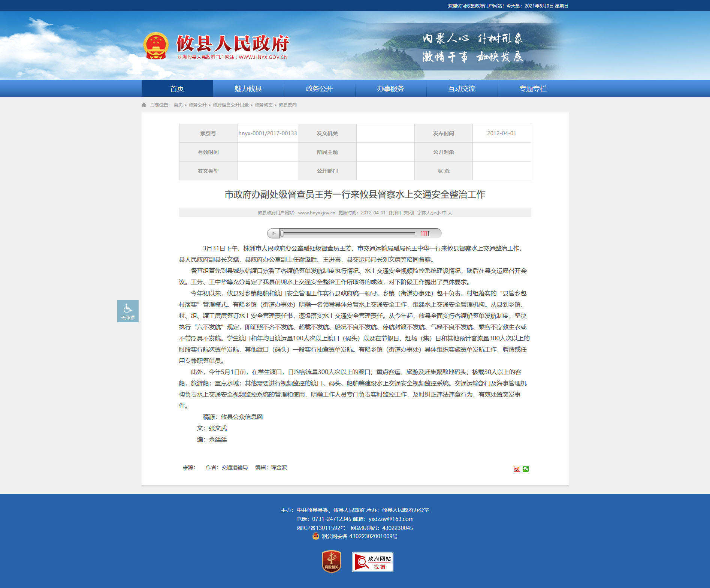The image size is (710, 588).
Task: Open the 政府网站找错 report image
Action: [372, 562]
